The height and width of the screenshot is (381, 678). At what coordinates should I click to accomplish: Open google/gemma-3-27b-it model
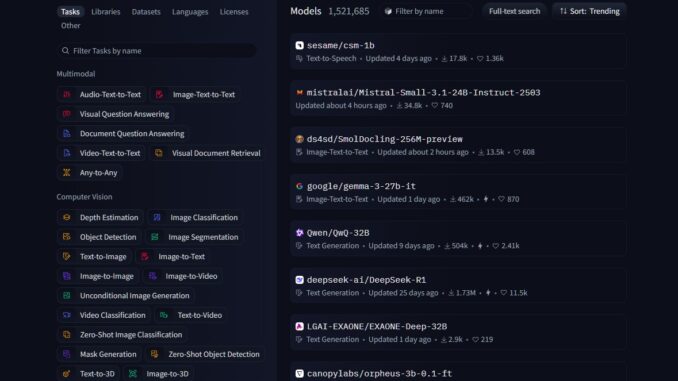[361, 186]
